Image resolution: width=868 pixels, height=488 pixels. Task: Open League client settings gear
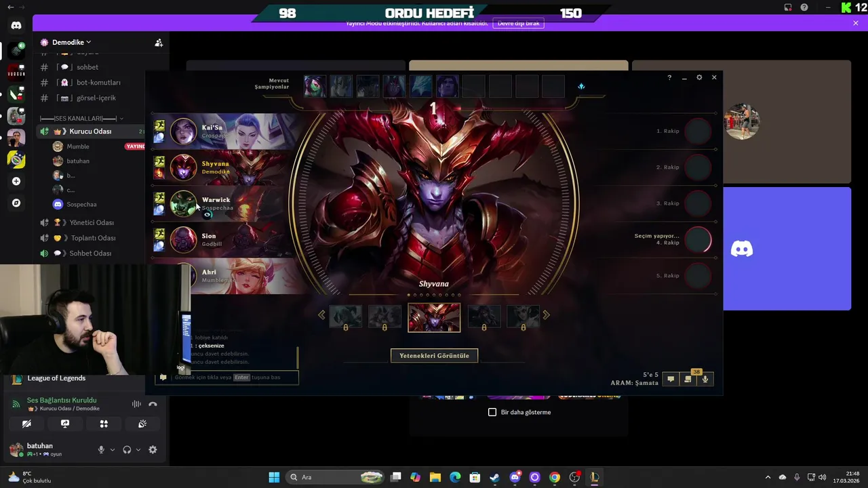699,77
